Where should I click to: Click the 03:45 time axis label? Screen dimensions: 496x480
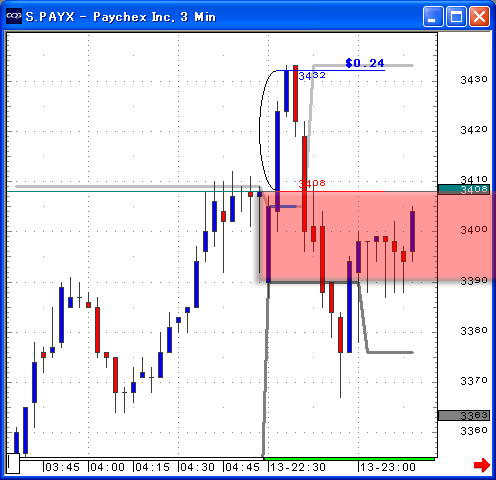tap(62, 467)
